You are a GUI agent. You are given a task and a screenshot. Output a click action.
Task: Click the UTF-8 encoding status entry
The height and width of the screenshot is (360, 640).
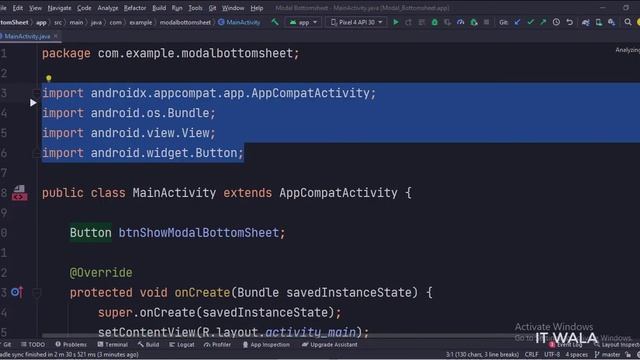pos(552,354)
